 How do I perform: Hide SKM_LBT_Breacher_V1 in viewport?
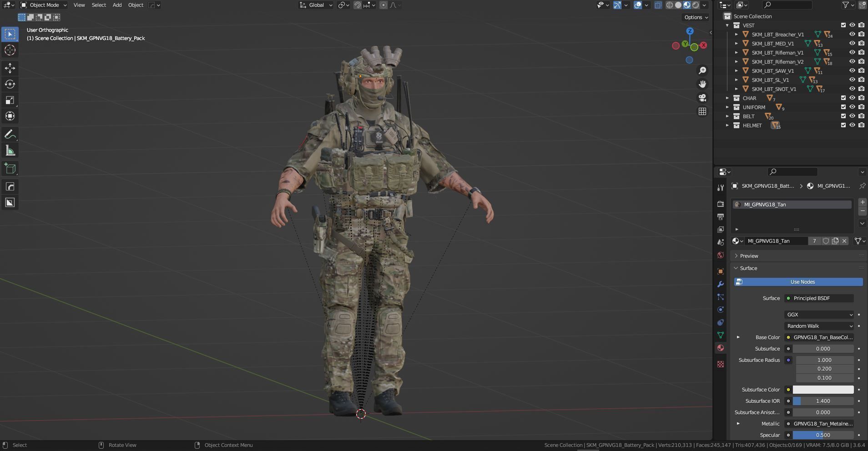coord(852,34)
